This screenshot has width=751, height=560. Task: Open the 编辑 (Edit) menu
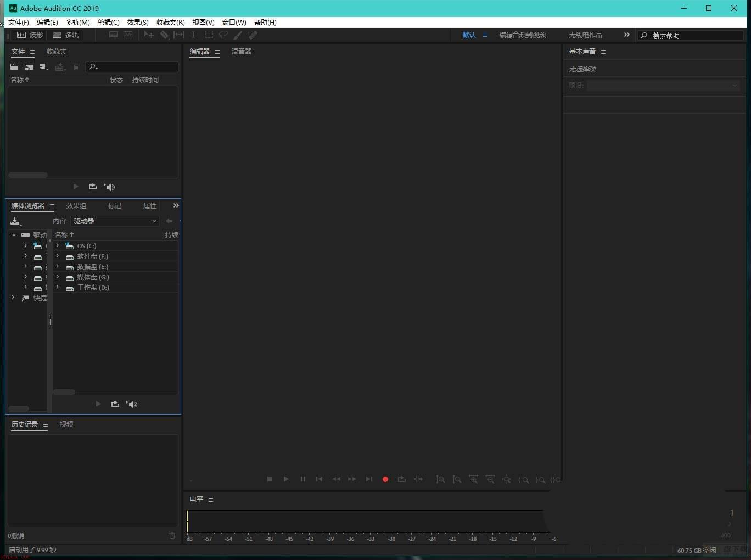[x=47, y=23]
